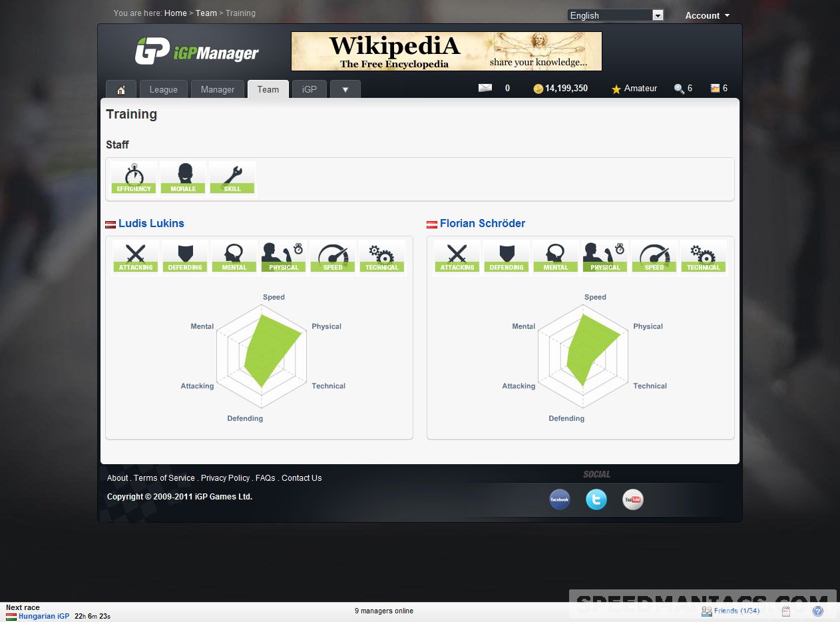Train Ludis Lukins' Attacking skill
Screen dimensions: 840x622
[x=136, y=256]
